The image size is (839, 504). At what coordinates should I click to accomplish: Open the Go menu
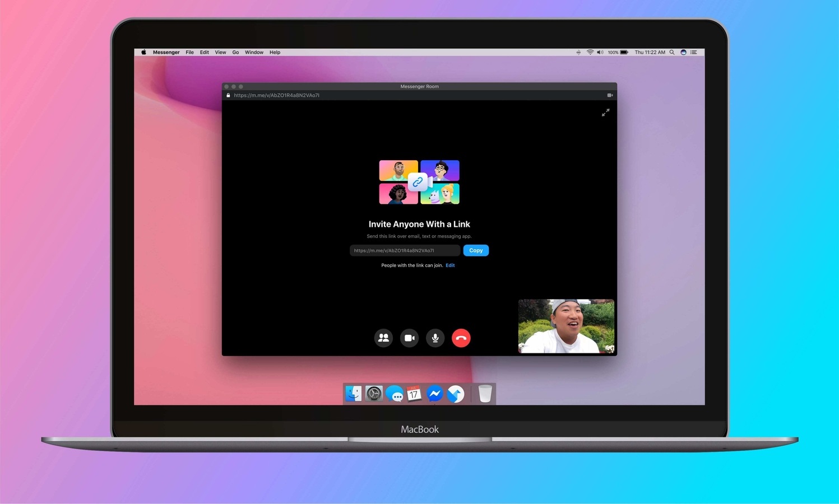click(235, 52)
